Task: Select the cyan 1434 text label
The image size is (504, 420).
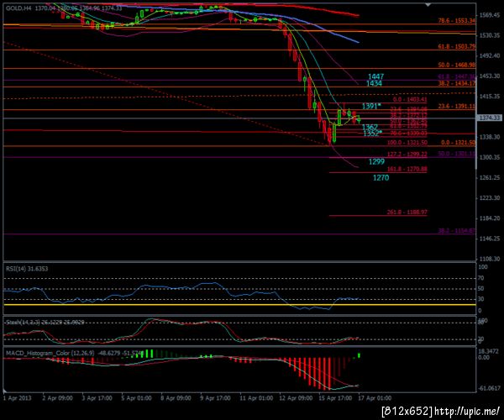Action: 374,83
